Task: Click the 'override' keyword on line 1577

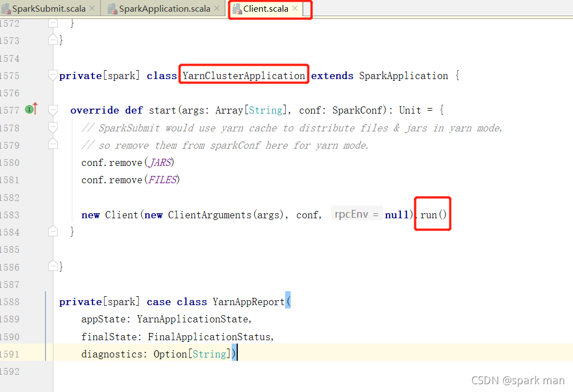Action: click(x=95, y=110)
